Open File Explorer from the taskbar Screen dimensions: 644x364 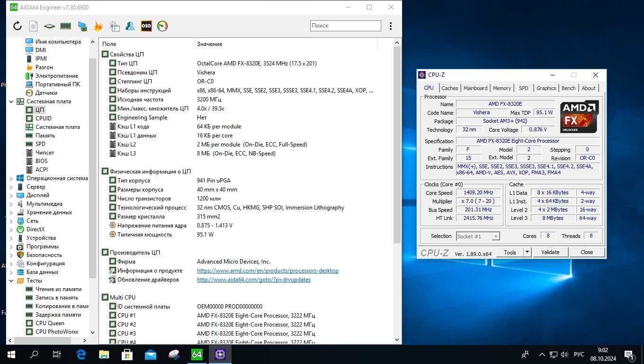tap(104, 354)
